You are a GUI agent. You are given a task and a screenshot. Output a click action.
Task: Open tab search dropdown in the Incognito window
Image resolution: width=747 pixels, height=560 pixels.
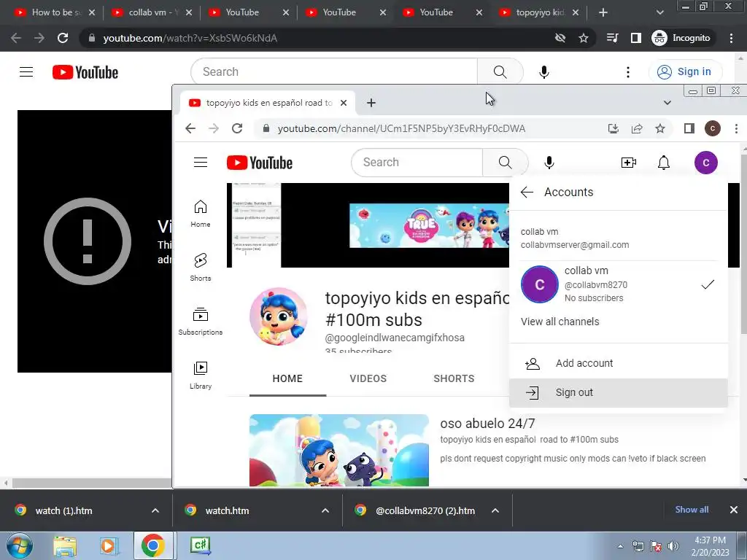(x=659, y=12)
